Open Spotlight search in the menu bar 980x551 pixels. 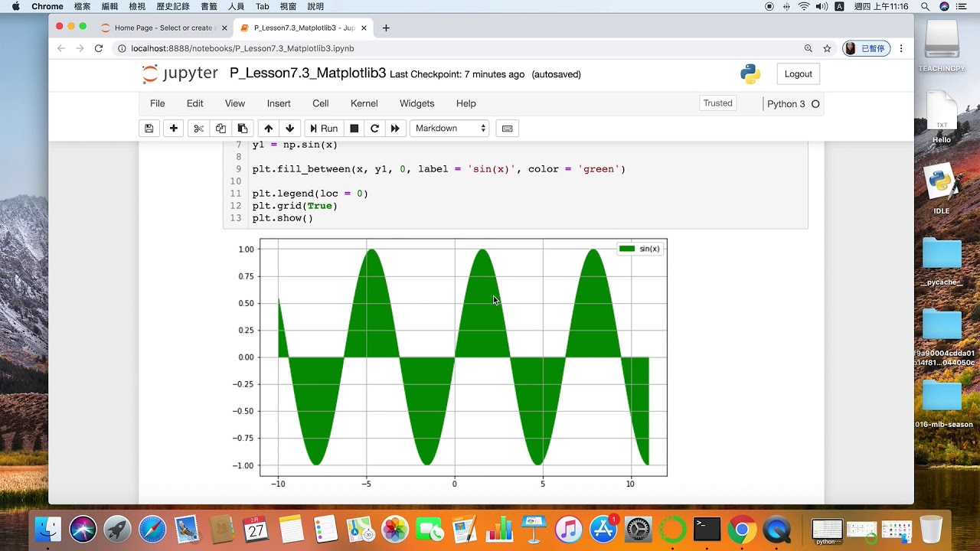(925, 6)
